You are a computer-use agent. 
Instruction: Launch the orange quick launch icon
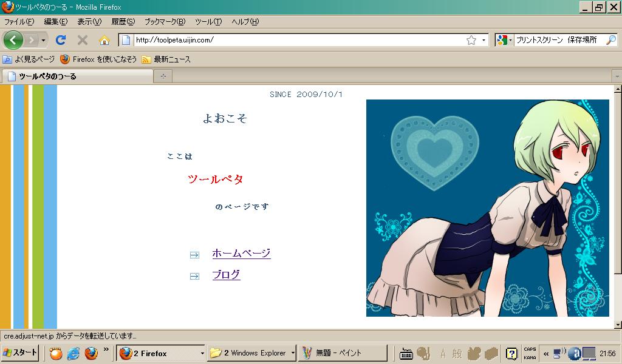point(56,353)
